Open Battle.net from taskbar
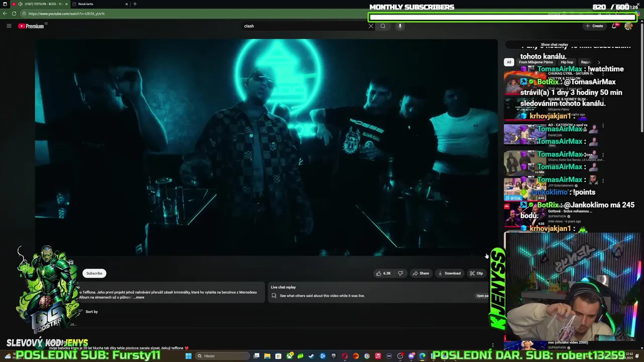Image resolution: width=644 pixels, height=362 pixels. point(323,356)
